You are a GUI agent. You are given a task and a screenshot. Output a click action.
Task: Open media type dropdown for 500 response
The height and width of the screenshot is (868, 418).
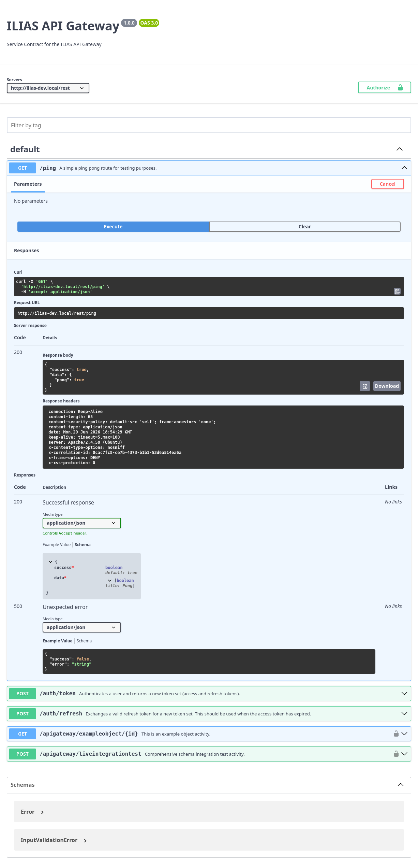[x=82, y=627]
